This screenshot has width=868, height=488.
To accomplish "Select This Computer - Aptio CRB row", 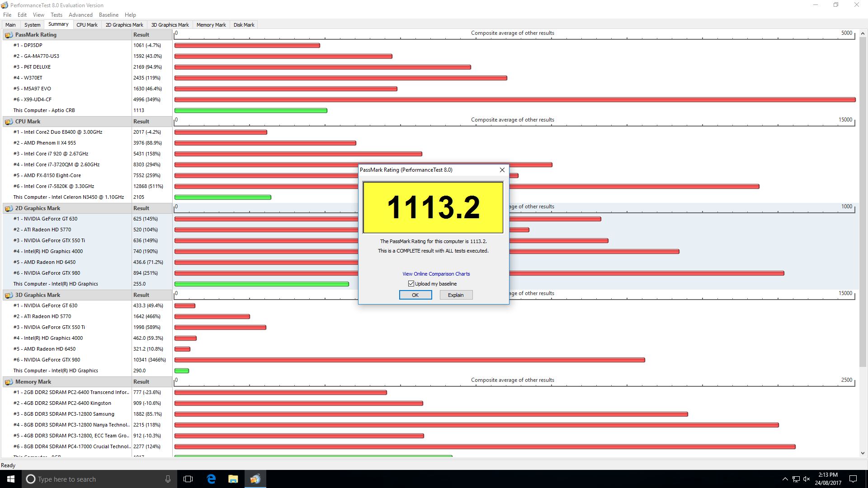I will pos(88,110).
